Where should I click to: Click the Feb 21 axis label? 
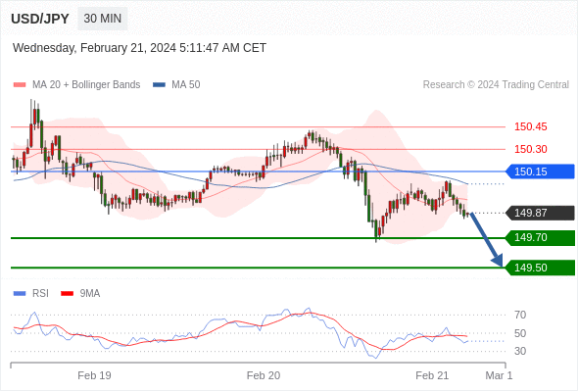coord(432,375)
